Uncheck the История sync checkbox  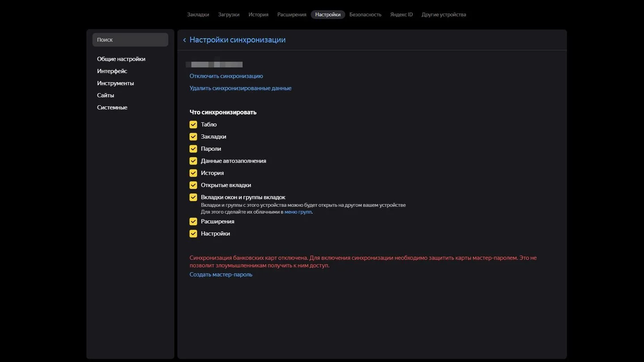(x=193, y=173)
